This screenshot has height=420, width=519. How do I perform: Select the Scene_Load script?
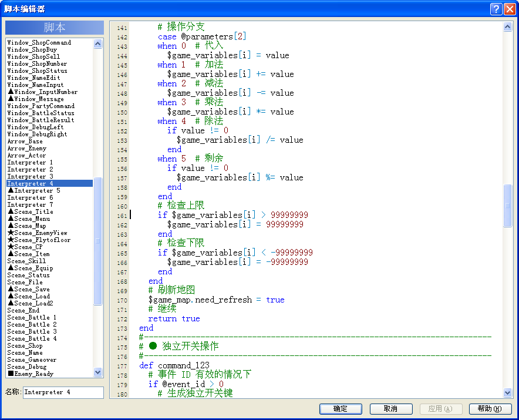(x=50, y=297)
